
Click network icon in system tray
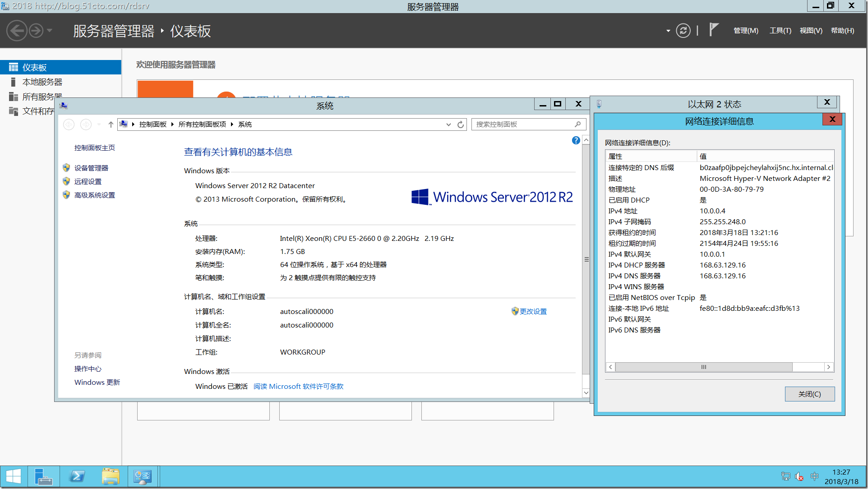[785, 477]
